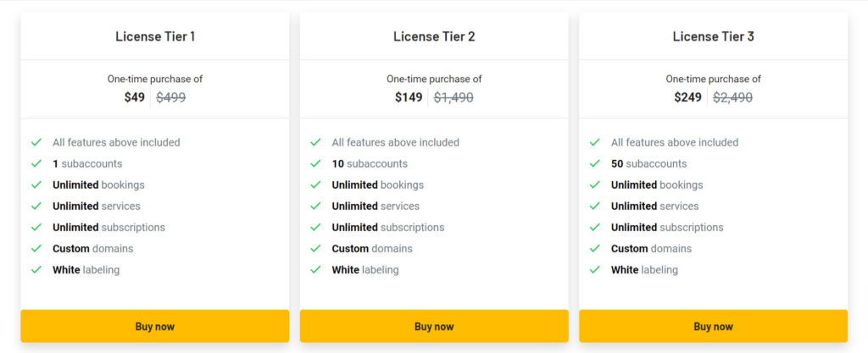
Task: Click Tier 1 All features above included text
Action: click(116, 142)
